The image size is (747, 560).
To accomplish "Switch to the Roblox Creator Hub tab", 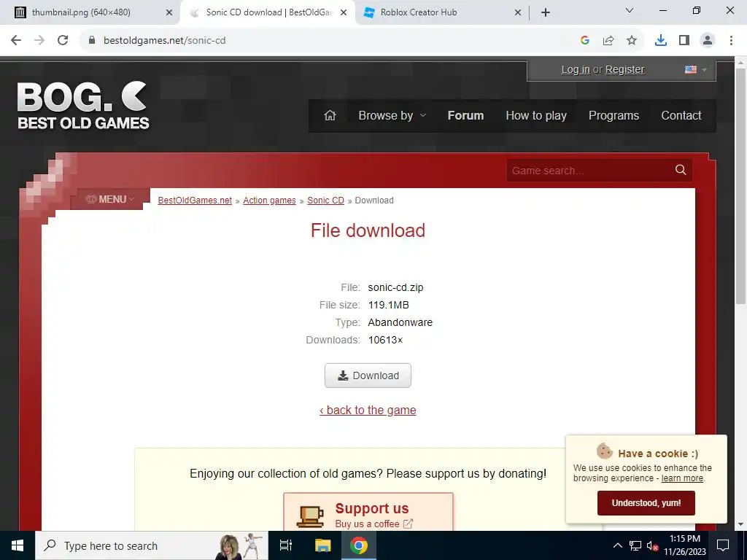I will (x=442, y=13).
